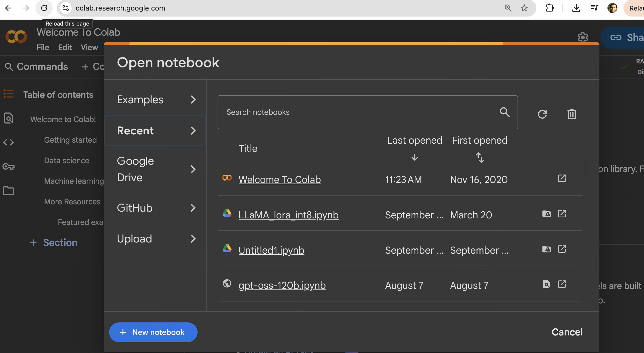Open the LLaMA_lora_int8.ipynb link

[288, 215]
